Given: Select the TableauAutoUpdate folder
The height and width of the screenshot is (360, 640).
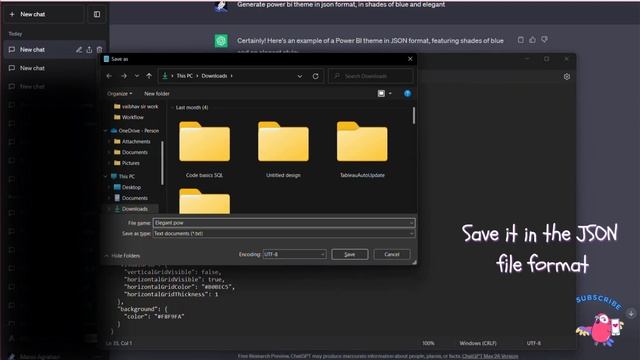Looking at the screenshot, I should 362,150.
